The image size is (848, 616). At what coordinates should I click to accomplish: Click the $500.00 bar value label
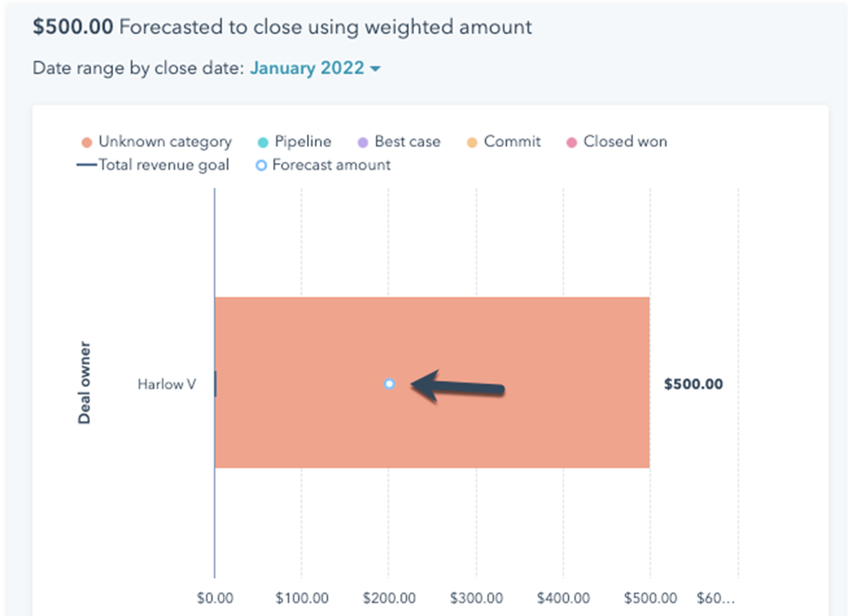click(692, 384)
